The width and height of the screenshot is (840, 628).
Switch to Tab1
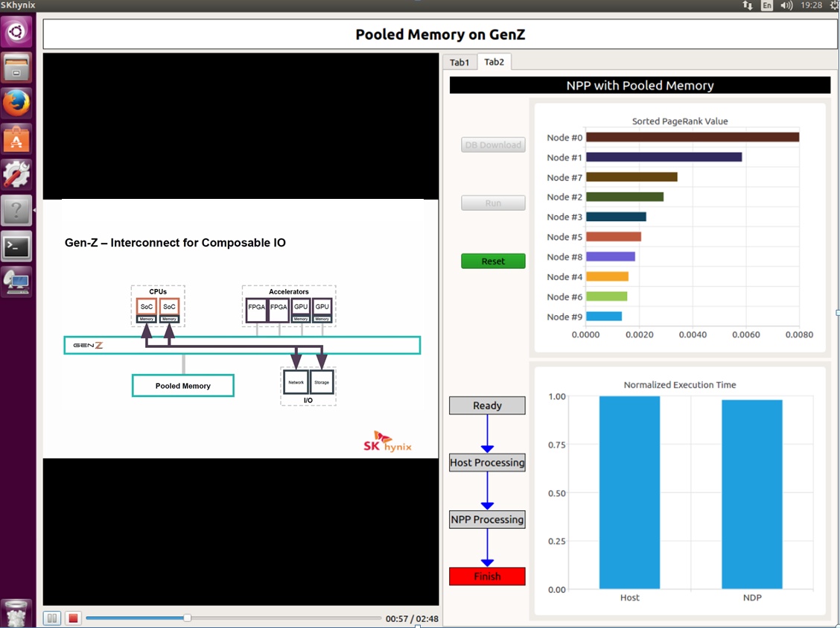[459, 63]
